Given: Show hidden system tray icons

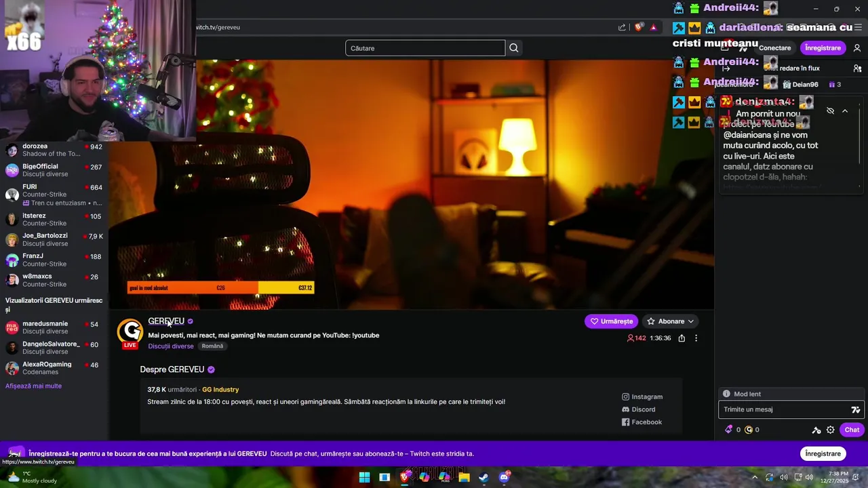Looking at the screenshot, I should coord(755,477).
